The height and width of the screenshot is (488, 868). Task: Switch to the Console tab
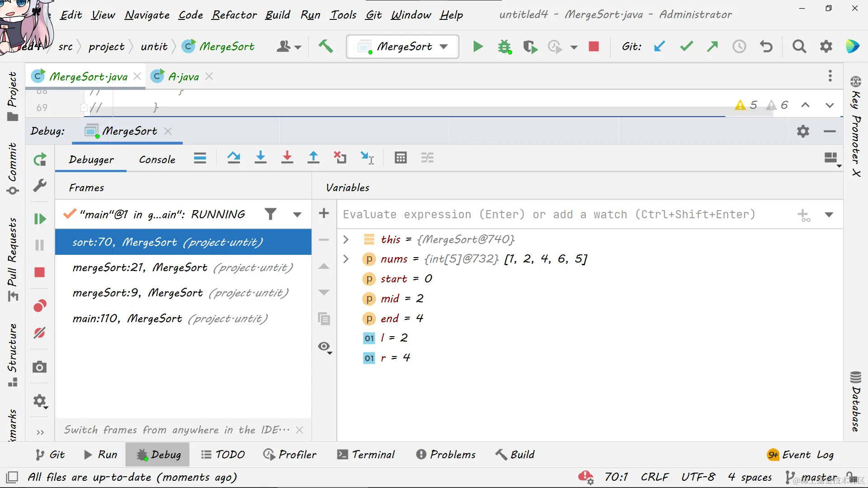click(x=157, y=160)
